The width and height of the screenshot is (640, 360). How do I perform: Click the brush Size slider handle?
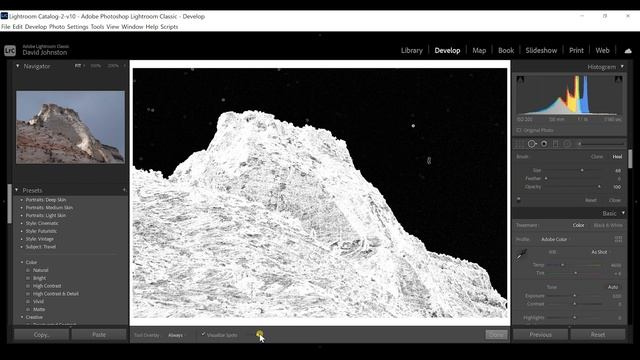[x=582, y=171]
